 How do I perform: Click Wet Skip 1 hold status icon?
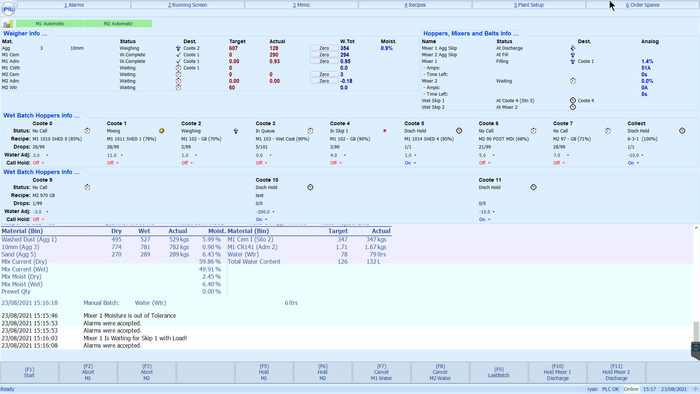tap(573, 101)
